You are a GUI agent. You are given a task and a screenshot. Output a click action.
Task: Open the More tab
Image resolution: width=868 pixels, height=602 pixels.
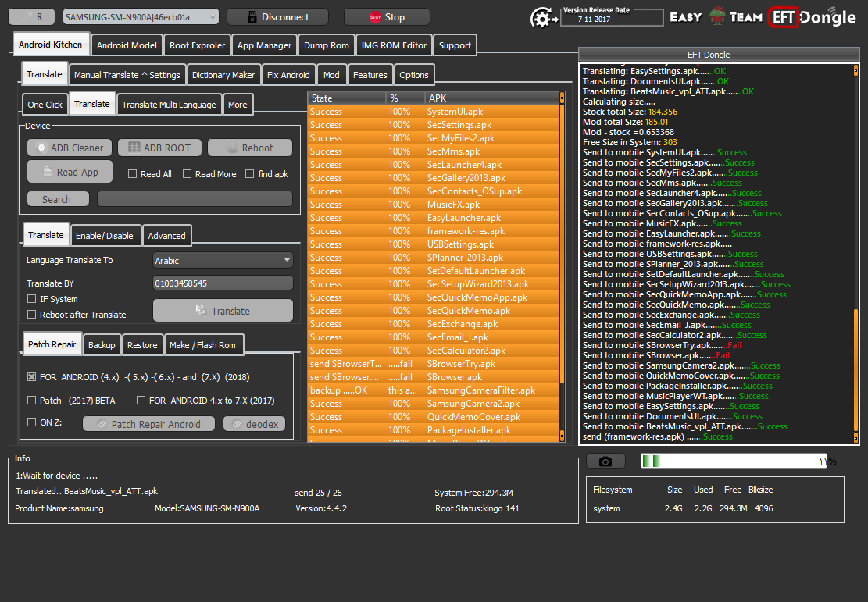[238, 105]
